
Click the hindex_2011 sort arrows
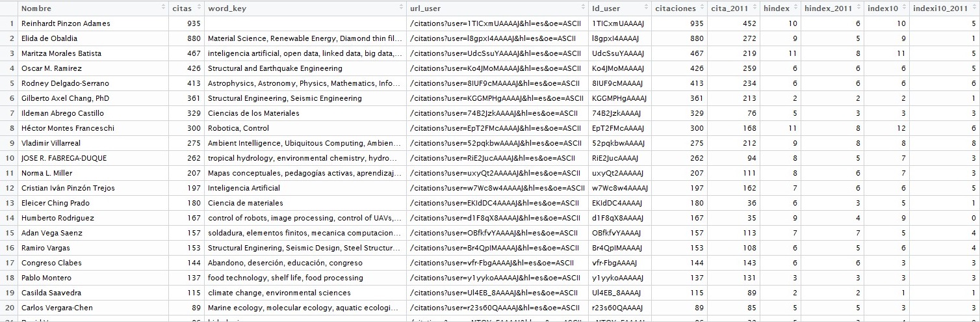(x=858, y=8)
